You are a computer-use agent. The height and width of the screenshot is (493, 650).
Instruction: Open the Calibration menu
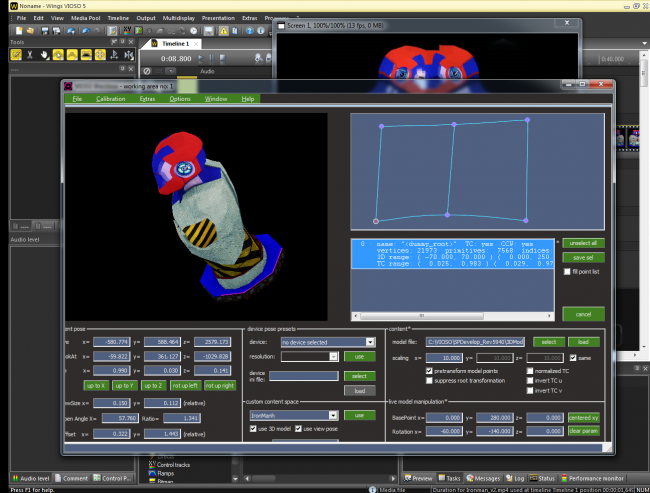pyautogui.click(x=110, y=99)
